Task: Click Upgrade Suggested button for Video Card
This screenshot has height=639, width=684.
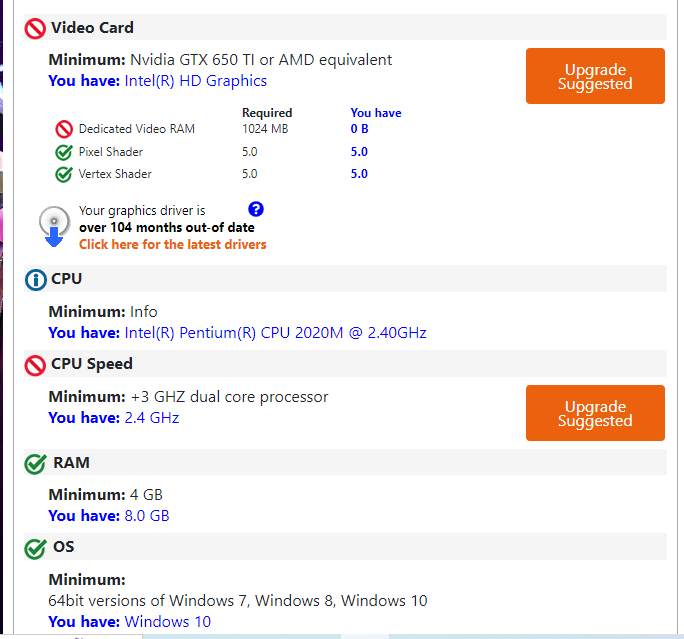Action: (x=595, y=76)
